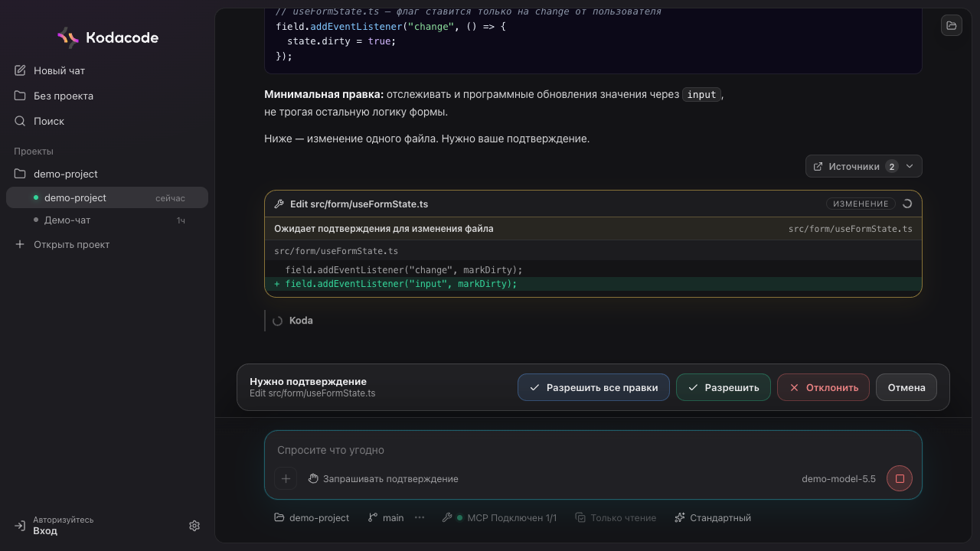Click the inline code chip input
The width and height of the screenshot is (980, 551).
tap(701, 95)
